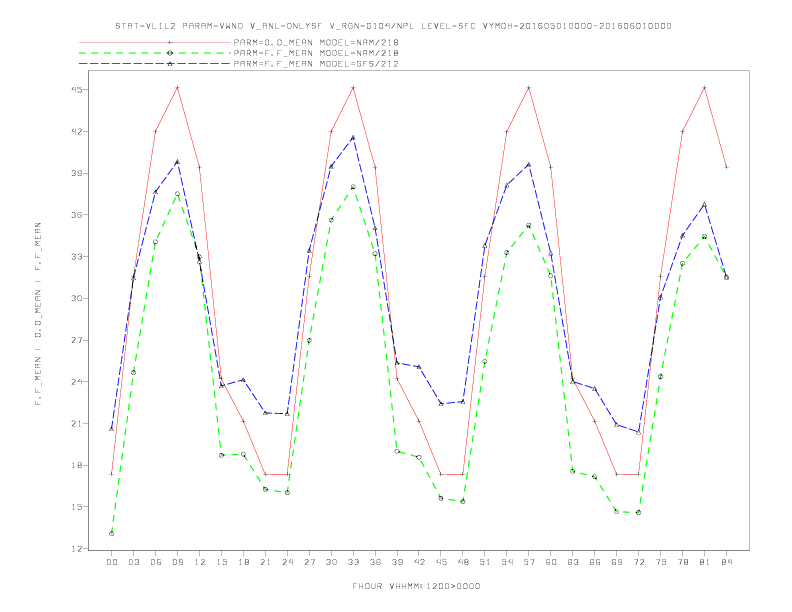The image size is (792, 612).
Task: Click x-axis forecast hour label 21
Action: [265, 562]
